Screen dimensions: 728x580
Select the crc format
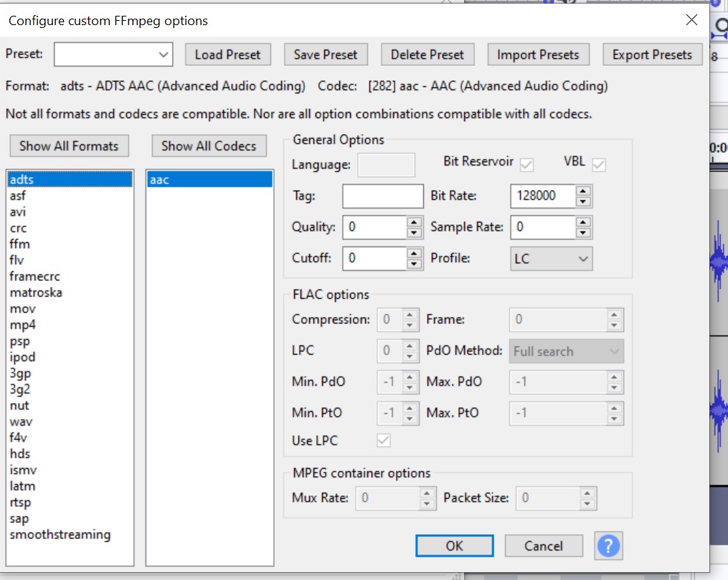click(x=70, y=228)
